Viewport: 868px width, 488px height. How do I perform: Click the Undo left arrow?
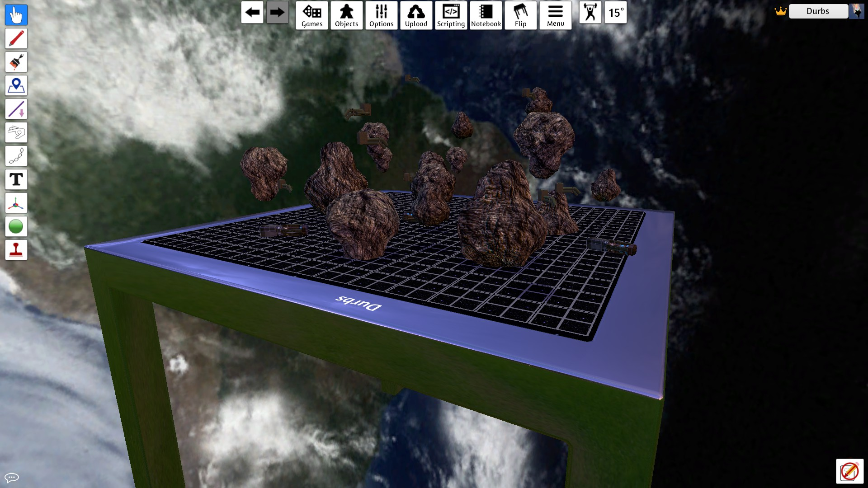252,13
